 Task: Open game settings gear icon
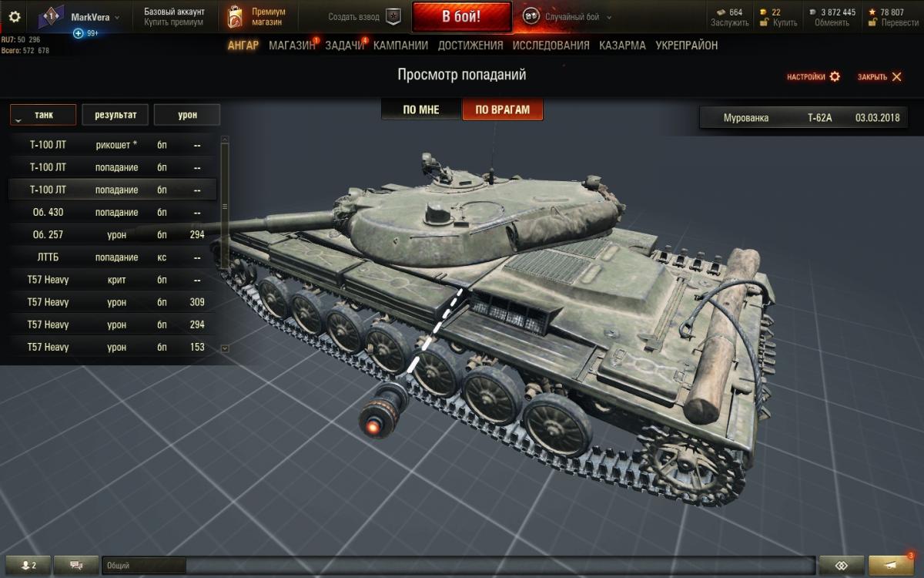click(x=14, y=16)
